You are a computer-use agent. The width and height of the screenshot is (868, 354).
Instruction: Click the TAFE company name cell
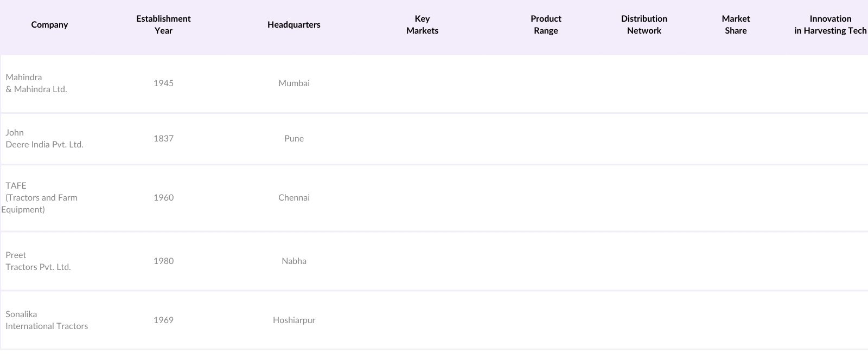[x=41, y=197]
